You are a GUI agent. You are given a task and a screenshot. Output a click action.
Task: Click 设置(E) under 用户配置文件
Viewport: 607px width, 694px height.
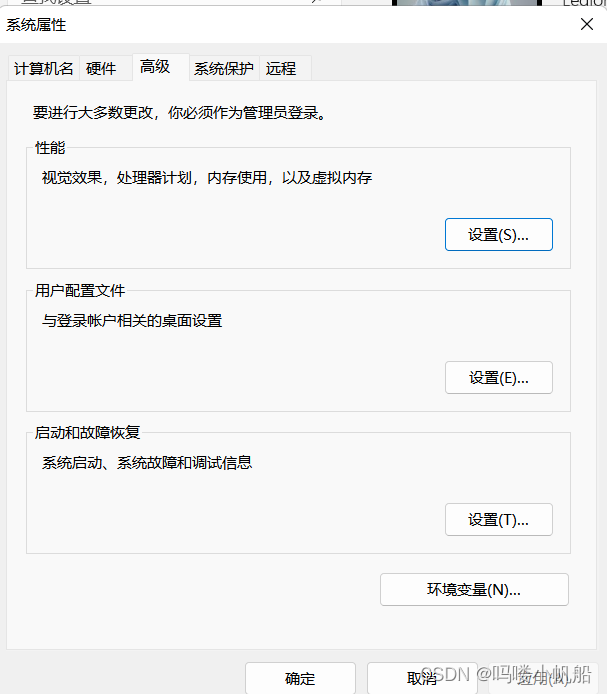[498, 378]
